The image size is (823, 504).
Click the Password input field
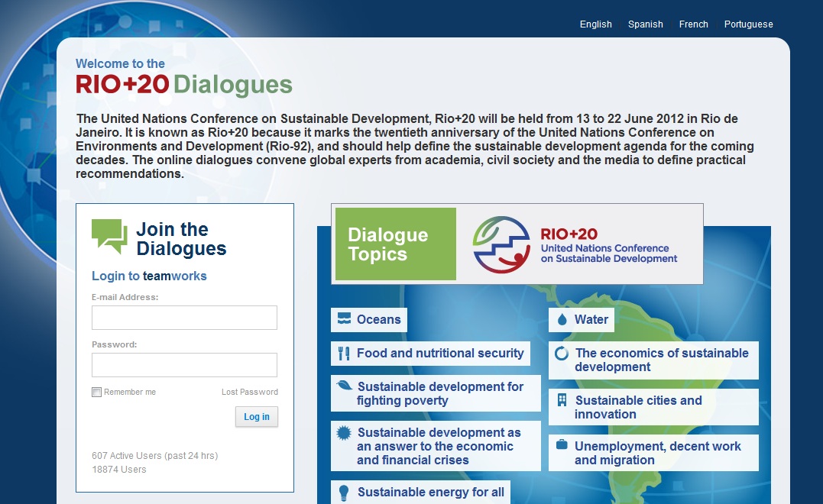[x=184, y=365]
